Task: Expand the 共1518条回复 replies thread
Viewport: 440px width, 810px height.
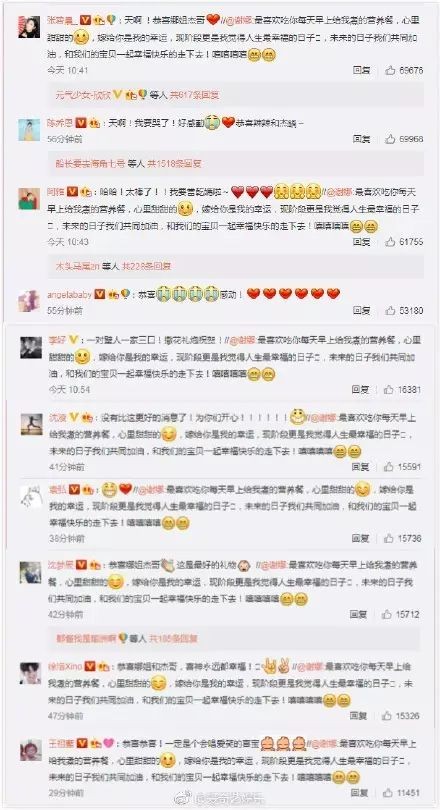Action: (175, 164)
